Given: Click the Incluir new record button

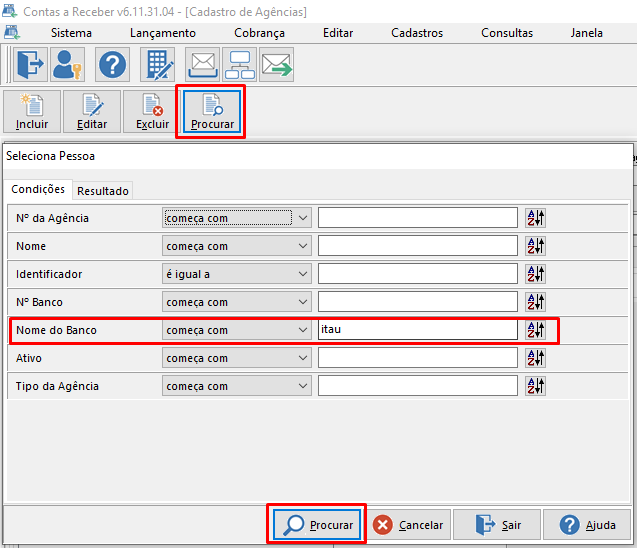Looking at the screenshot, I should pyautogui.click(x=32, y=112).
